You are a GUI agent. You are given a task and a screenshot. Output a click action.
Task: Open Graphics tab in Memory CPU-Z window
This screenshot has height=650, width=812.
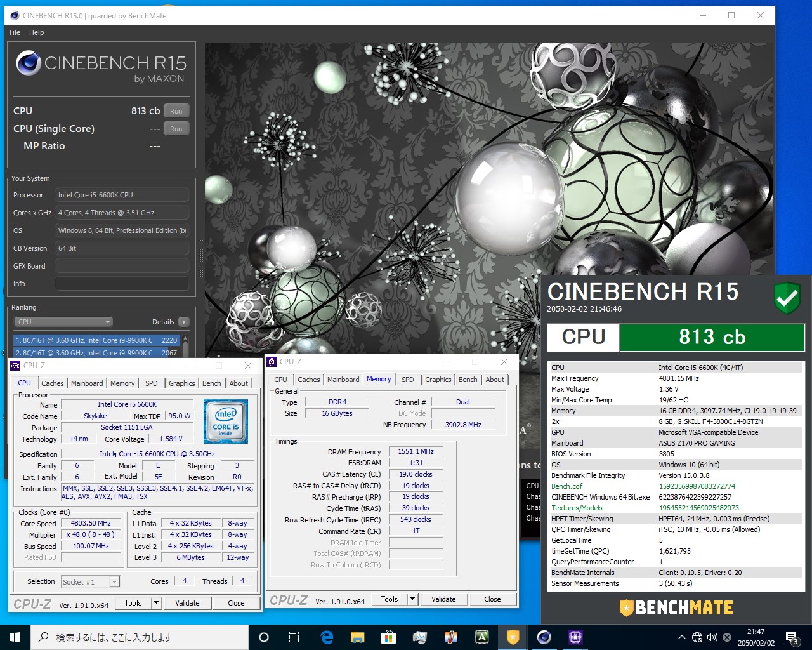point(438,380)
